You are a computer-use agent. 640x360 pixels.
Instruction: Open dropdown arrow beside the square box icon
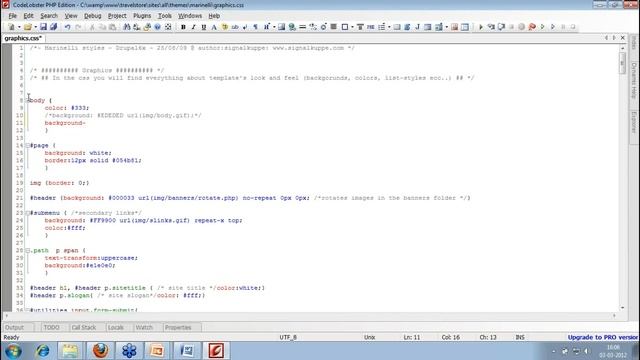(x=352, y=27)
